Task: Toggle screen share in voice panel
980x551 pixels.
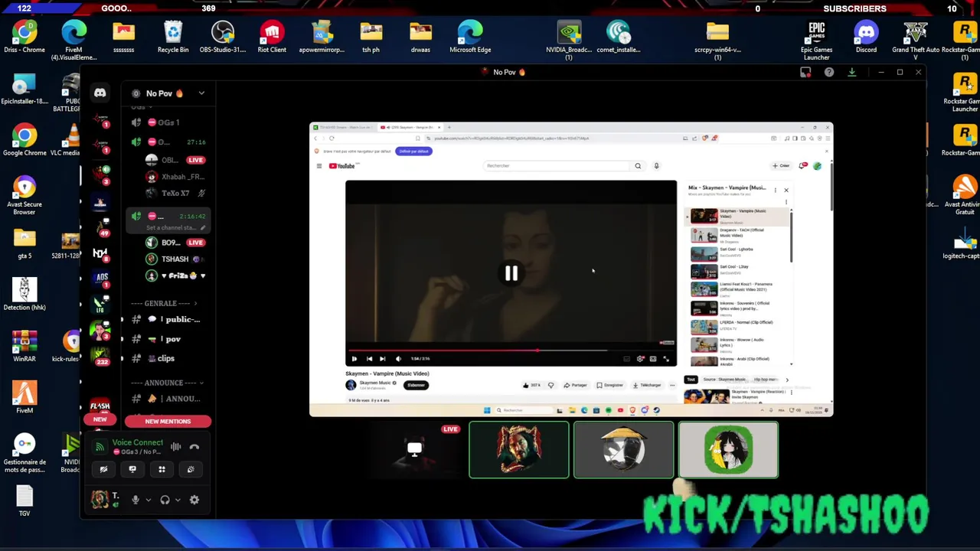Action: point(132,469)
